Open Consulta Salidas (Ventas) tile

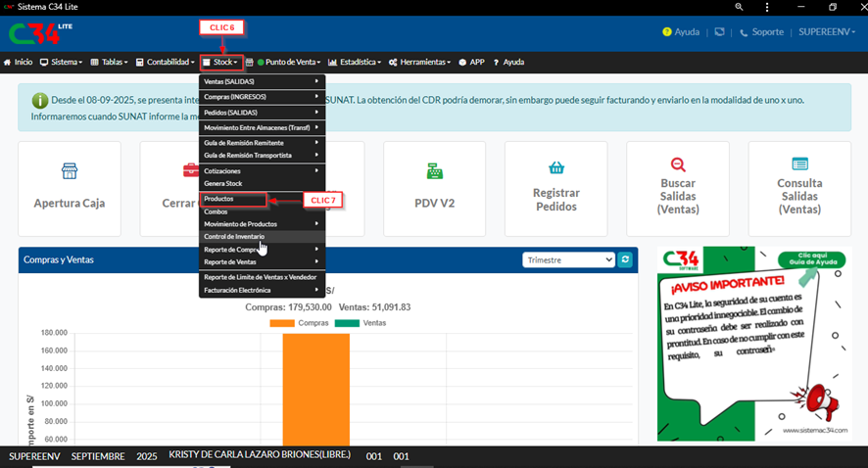coord(798,188)
